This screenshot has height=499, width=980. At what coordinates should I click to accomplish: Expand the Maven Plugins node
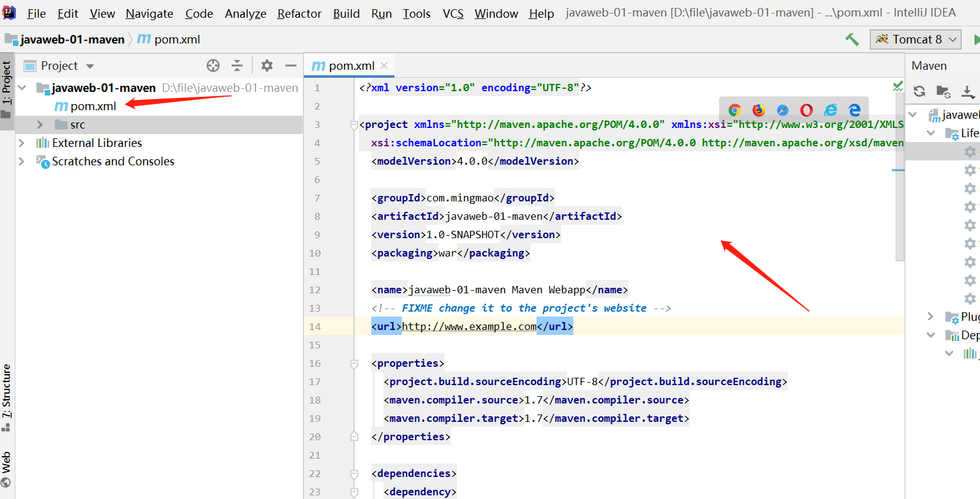931,317
